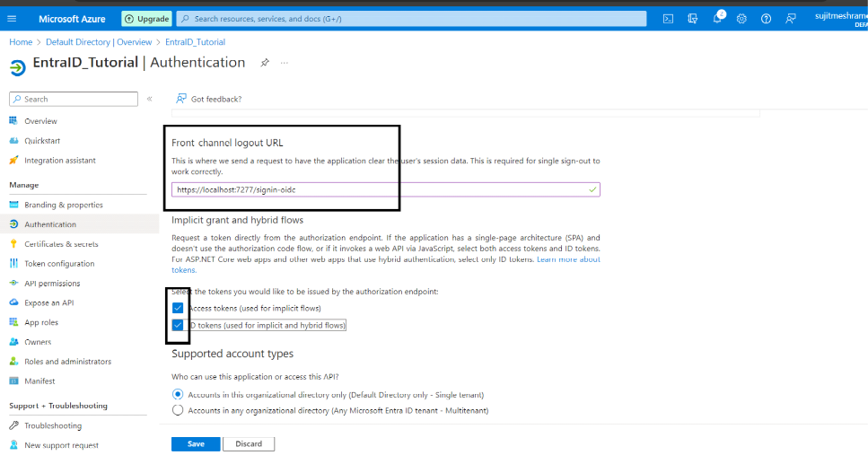
Task: Open the Certificates & secrets menu item
Action: coord(61,244)
